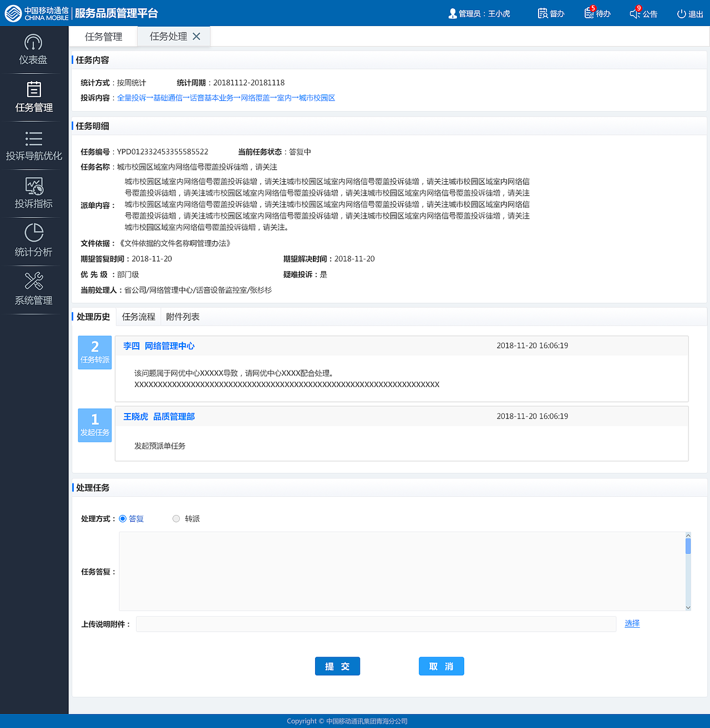Image resolution: width=710 pixels, height=728 pixels.
Task: Click the step 1 发起任务 badge
Action: (95, 425)
